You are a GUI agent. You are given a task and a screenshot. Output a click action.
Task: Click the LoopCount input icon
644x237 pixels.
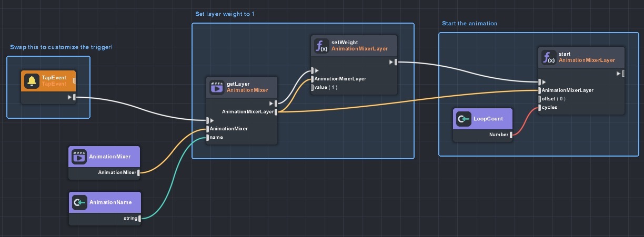462,119
